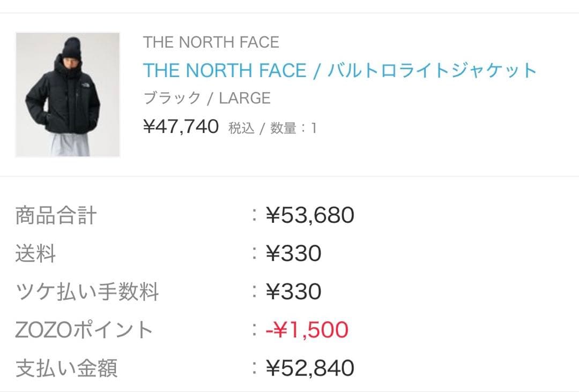This screenshot has width=579, height=392.
Task: Click the 税込 tax-included label
Action: (241, 129)
